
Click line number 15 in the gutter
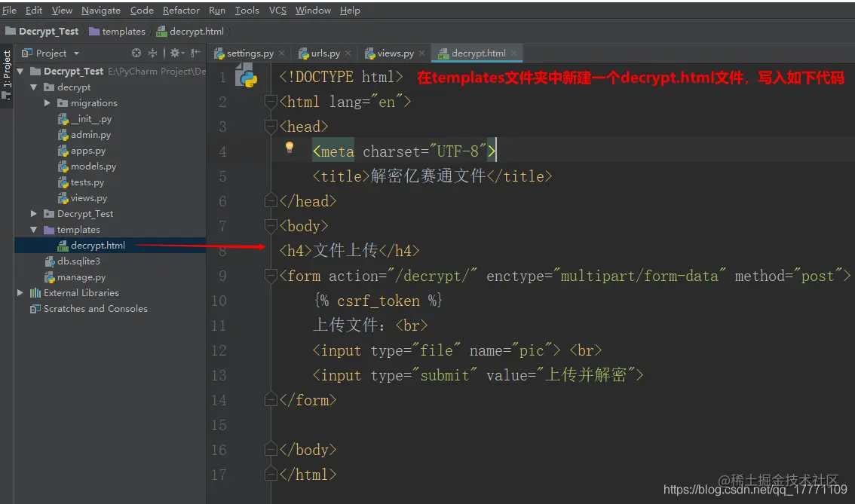point(219,425)
